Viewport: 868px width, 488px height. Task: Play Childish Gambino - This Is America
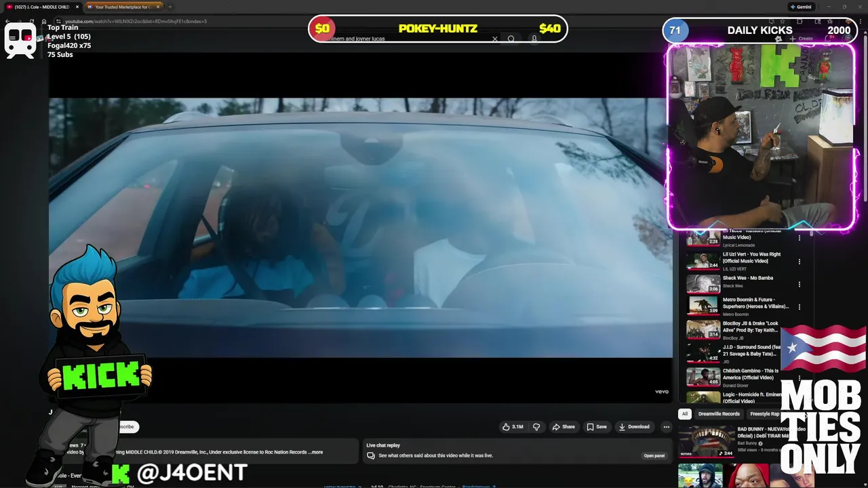click(x=750, y=374)
